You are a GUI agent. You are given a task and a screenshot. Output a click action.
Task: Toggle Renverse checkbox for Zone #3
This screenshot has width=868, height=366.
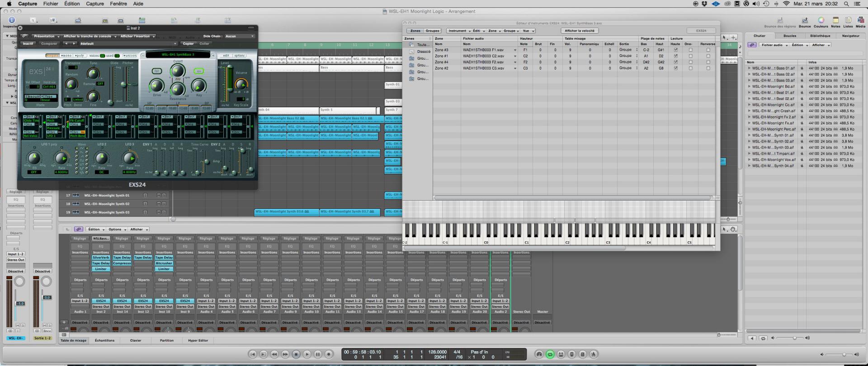[x=708, y=50]
